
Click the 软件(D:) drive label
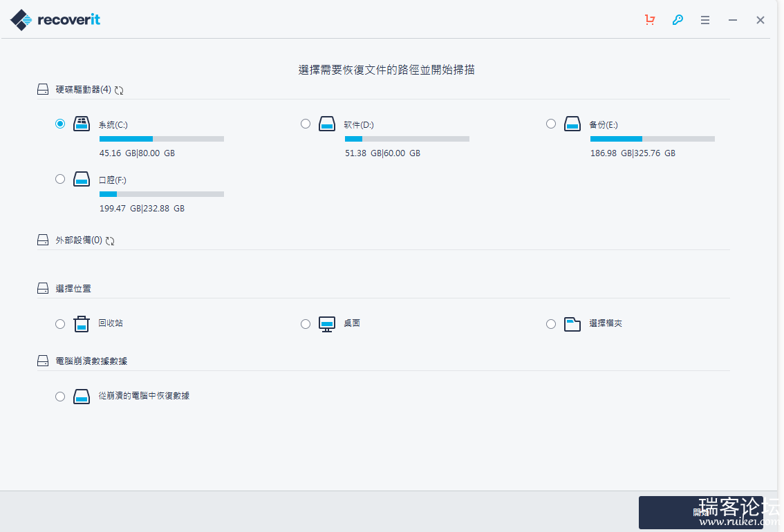(x=359, y=125)
